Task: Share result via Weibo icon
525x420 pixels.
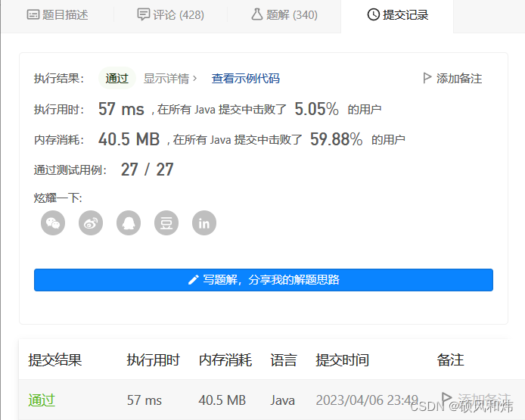Action: tap(91, 223)
